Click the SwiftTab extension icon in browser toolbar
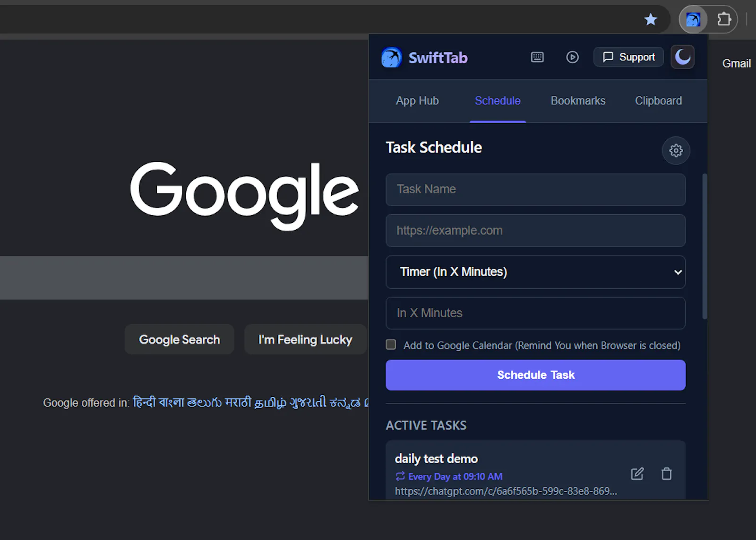 [x=693, y=19]
